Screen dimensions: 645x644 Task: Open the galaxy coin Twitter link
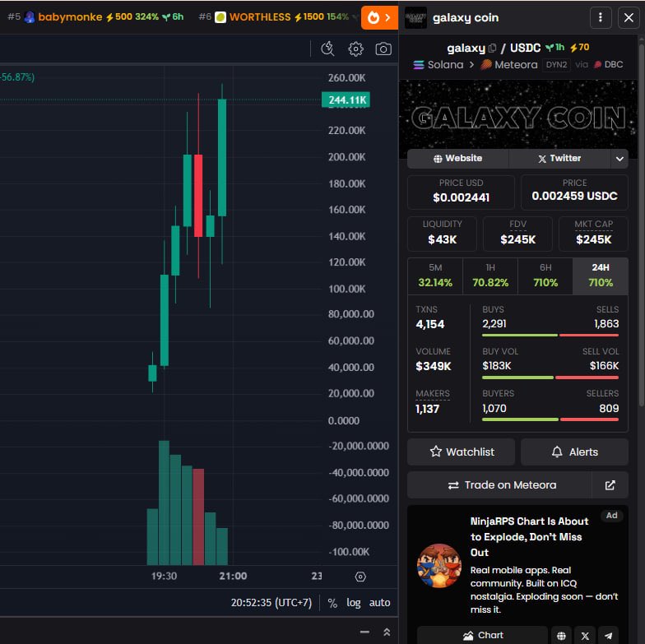point(559,158)
